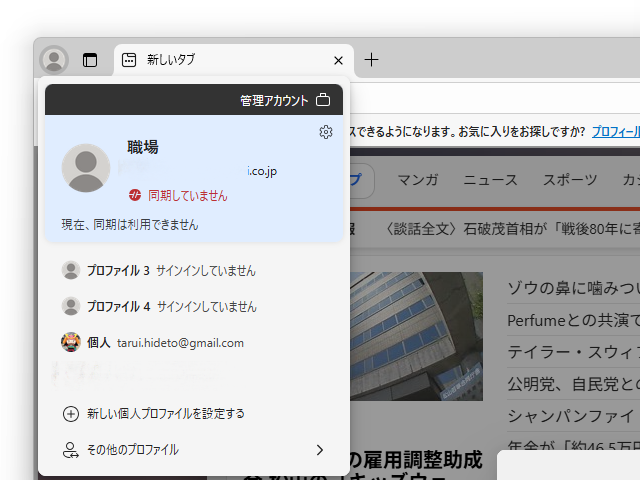This screenshot has width=640, height=480.
Task: Close the 新しいタブ tab
Action: (338, 60)
